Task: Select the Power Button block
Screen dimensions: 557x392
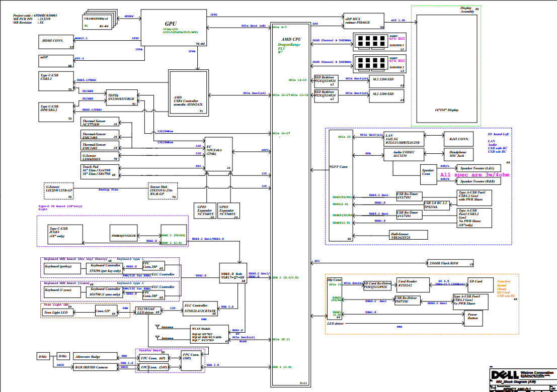Action: pyautogui.click(x=473, y=318)
